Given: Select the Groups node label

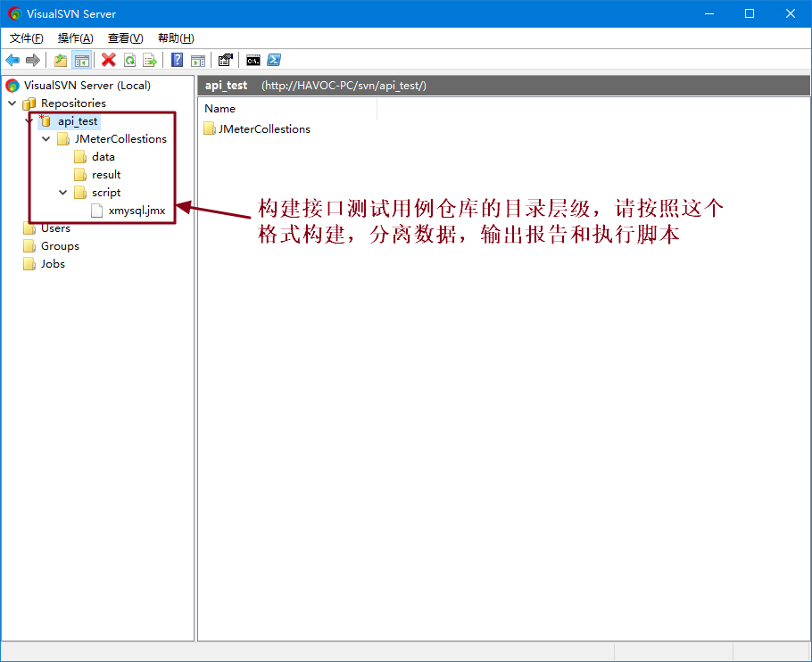Looking at the screenshot, I should point(60,246).
